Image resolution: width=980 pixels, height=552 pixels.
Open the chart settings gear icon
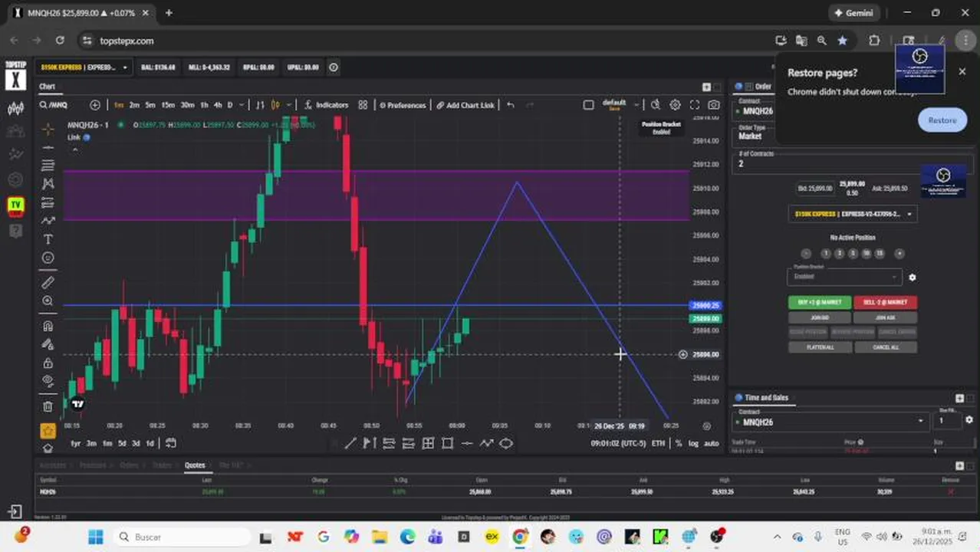(x=675, y=105)
